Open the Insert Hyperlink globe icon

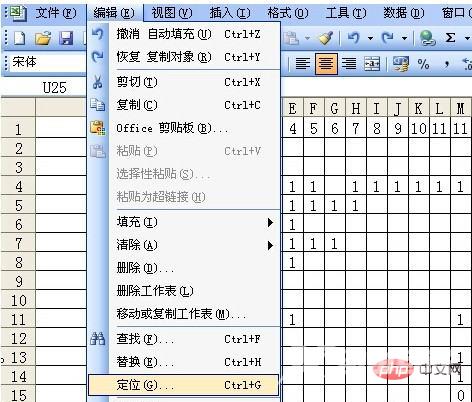427,38
